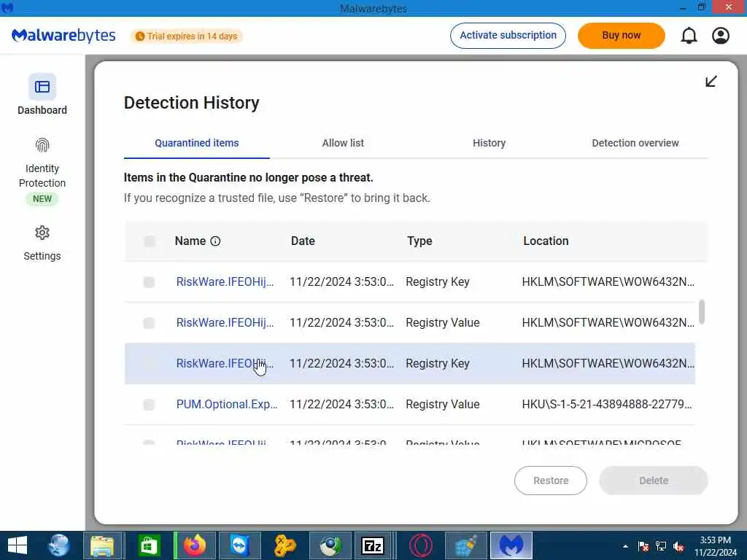Click the Date column header
747x560 pixels.
(x=303, y=241)
